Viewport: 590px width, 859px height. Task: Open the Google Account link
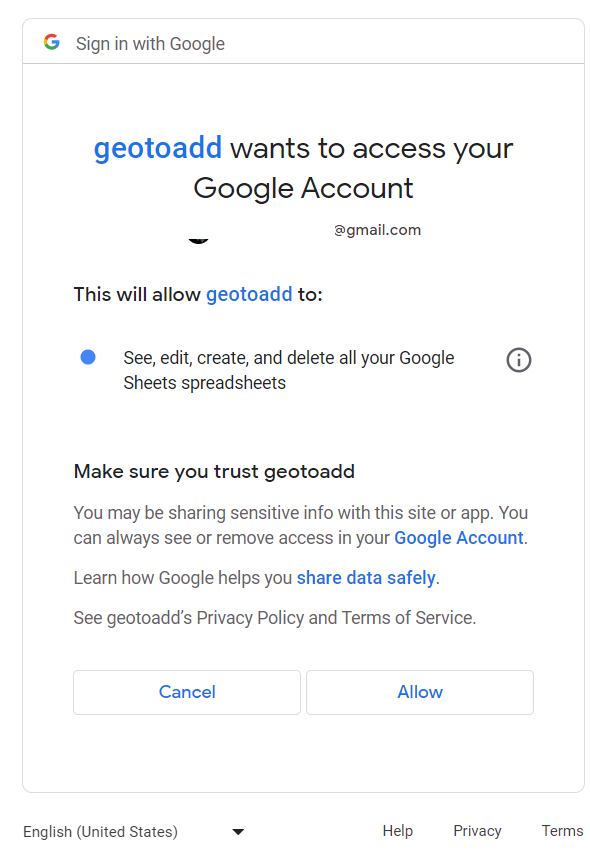459,538
